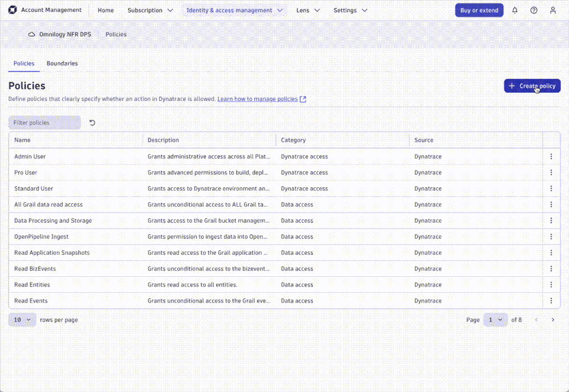This screenshot has height=392, width=569.
Task: Open the actions menu for OpenPipeline Ingest policy
Action: (551, 236)
